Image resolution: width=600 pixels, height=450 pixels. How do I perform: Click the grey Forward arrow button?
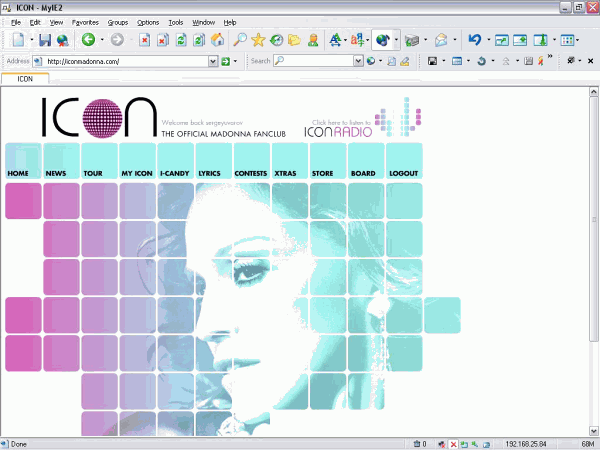click(117, 39)
